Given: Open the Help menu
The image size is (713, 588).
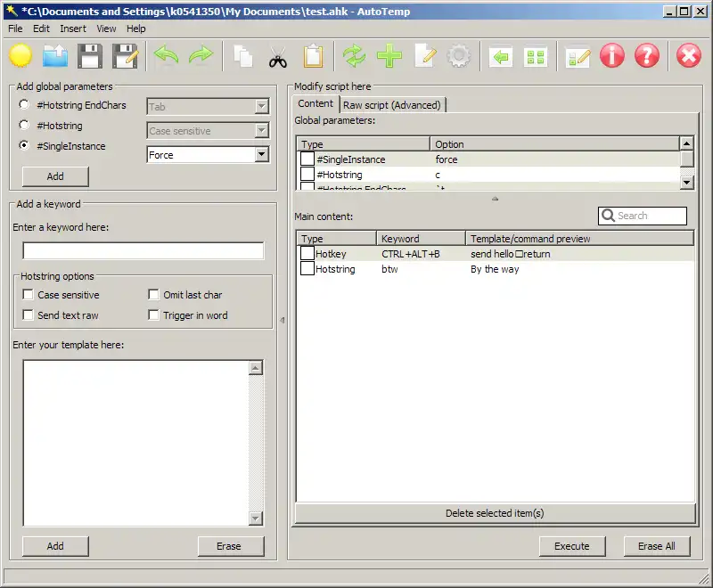Looking at the screenshot, I should click(136, 29).
